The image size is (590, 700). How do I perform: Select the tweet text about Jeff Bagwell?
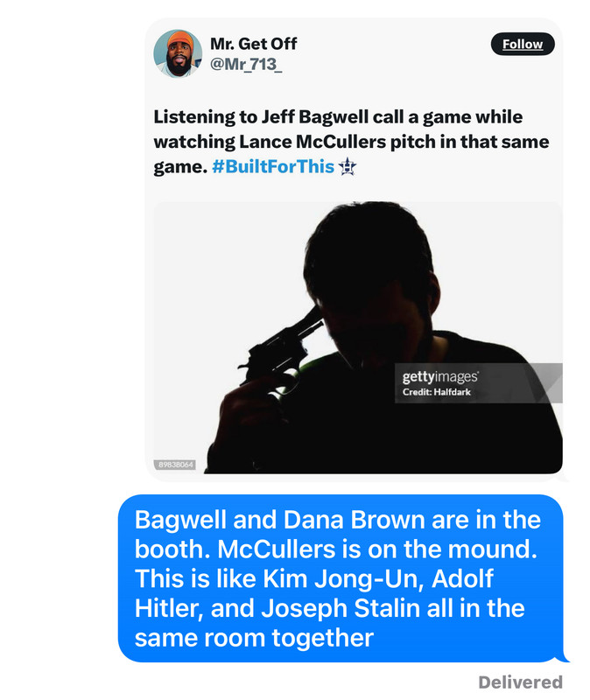tap(351, 142)
